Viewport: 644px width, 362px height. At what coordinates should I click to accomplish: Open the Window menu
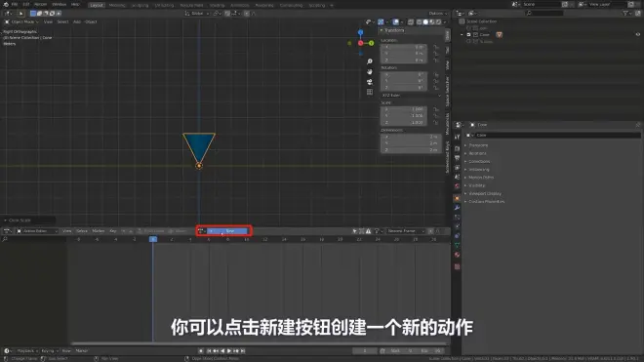click(60, 5)
